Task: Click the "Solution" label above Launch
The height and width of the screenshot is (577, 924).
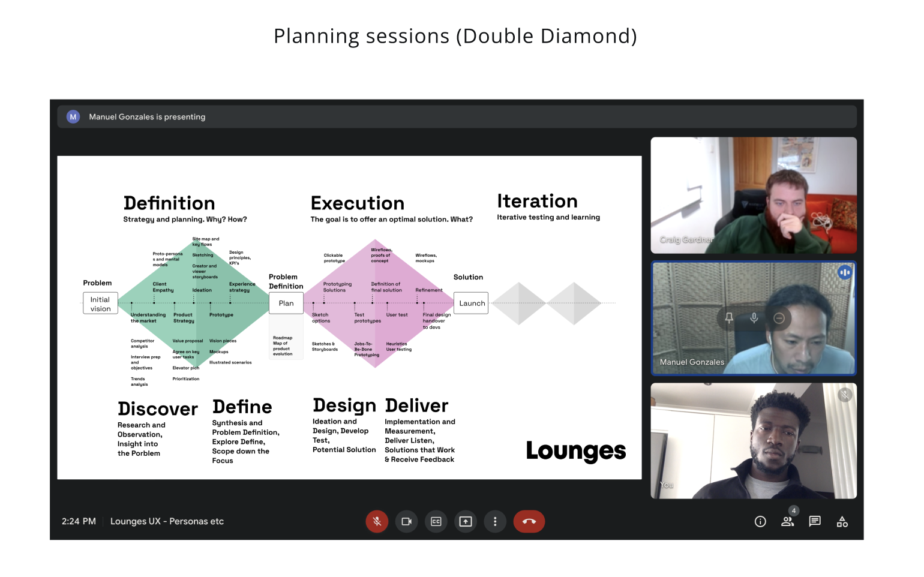Action: pos(468,277)
